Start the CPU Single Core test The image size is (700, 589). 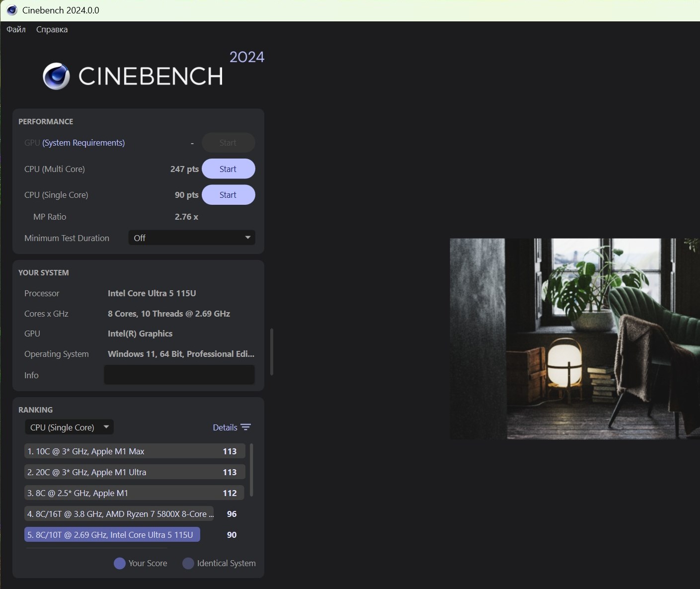pos(228,195)
